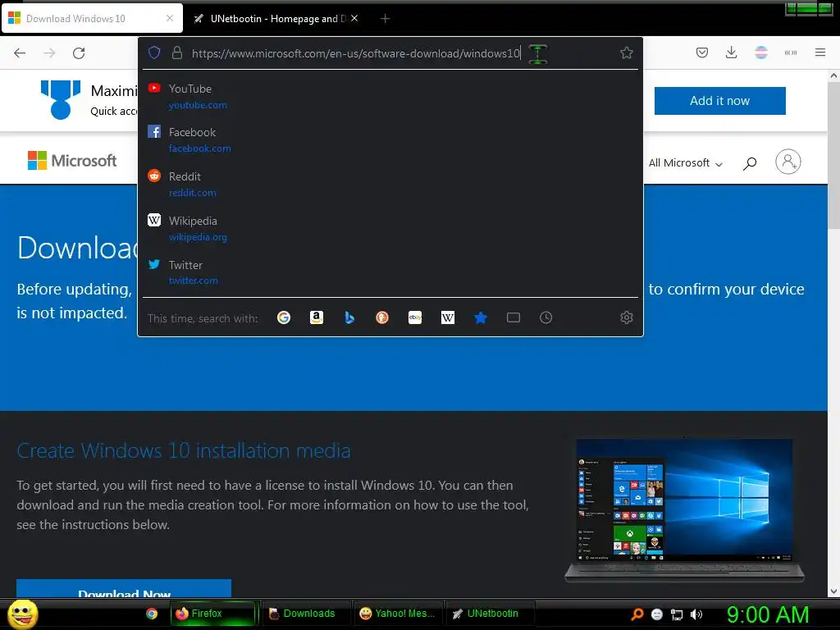The width and height of the screenshot is (840, 630).
Task: Click the Windows 10 laptop image
Action: pos(684,510)
